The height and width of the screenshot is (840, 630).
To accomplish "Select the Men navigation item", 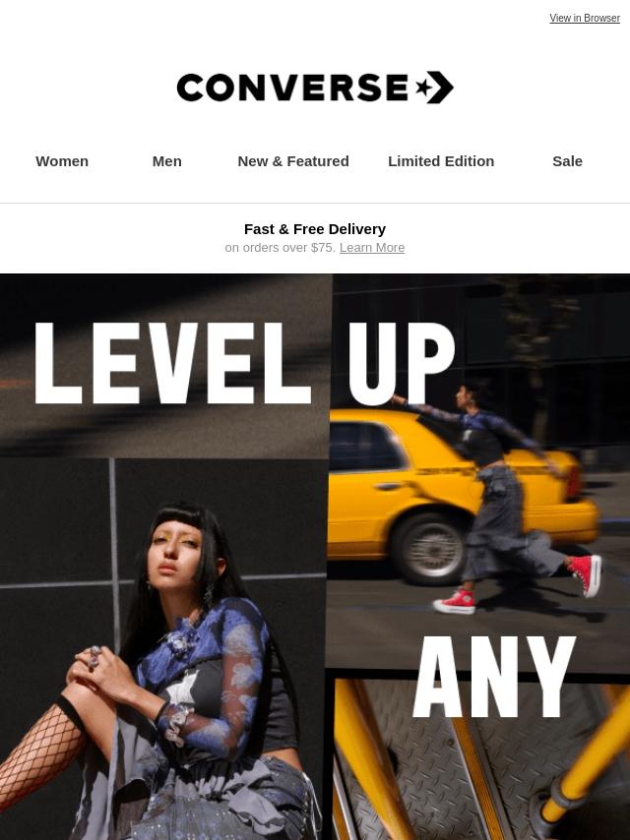I will point(166,161).
